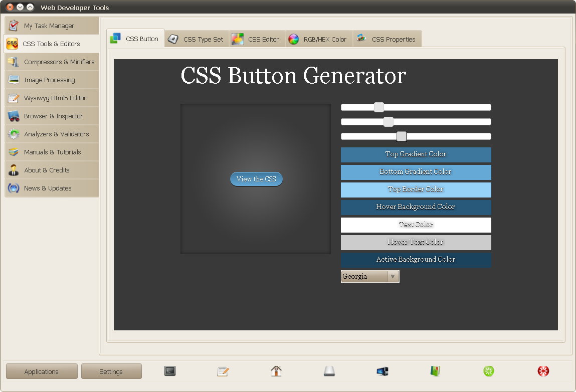Click the View the CSS button
This screenshot has width=576, height=392.
click(256, 179)
